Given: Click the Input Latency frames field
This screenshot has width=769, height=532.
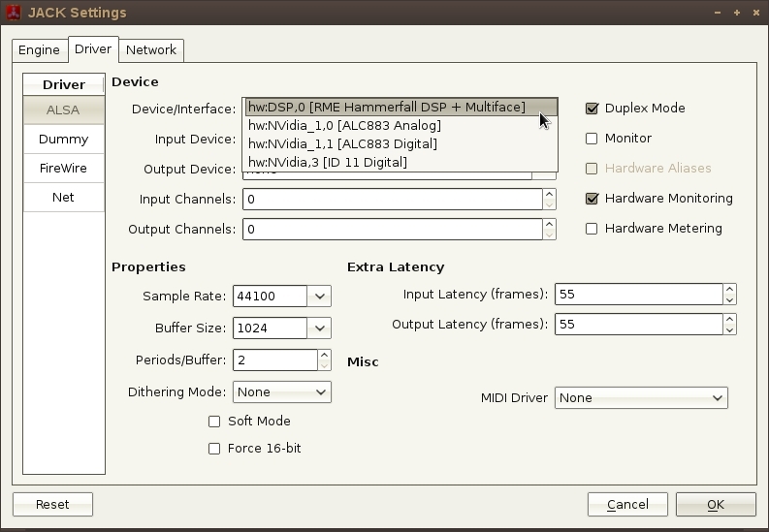Looking at the screenshot, I should 638,295.
